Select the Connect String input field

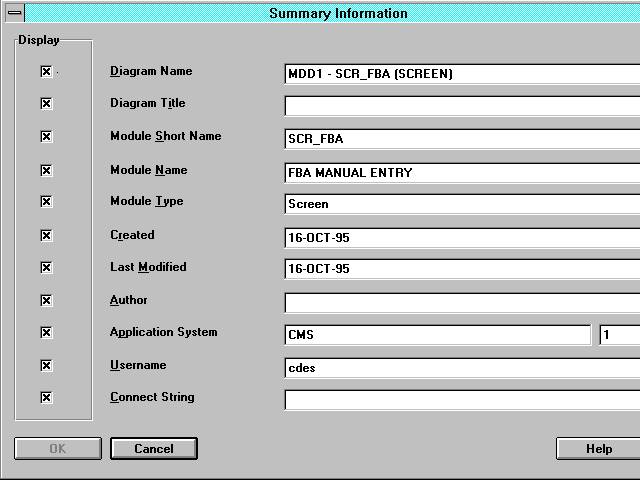click(x=462, y=400)
